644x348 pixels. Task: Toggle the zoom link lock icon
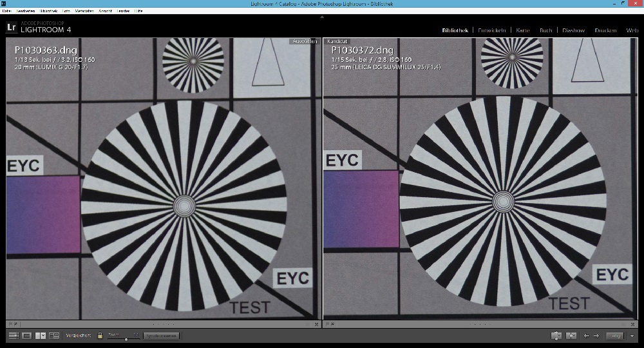coord(100,336)
